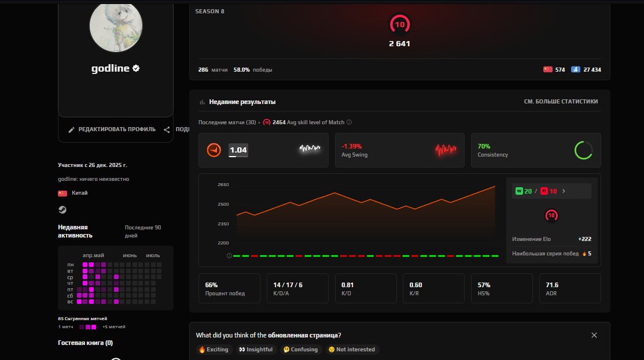Click the Участник с 26 дек. 2025 г. text
The image size is (644, 360).
coord(93,165)
